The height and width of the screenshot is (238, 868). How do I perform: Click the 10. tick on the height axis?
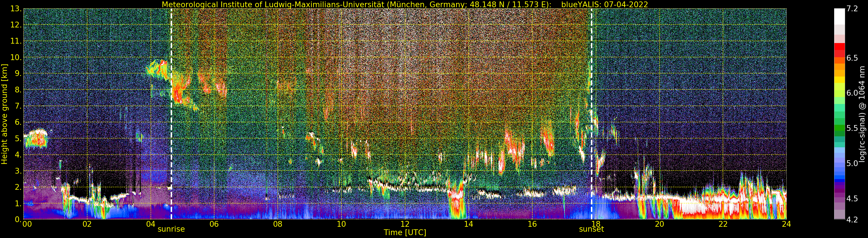pyautogui.click(x=16, y=57)
